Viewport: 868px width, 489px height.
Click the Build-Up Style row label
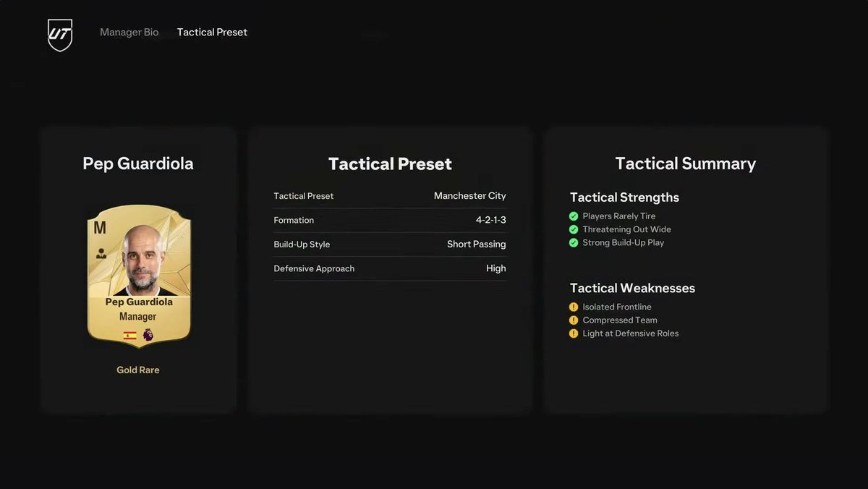tap(302, 244)
